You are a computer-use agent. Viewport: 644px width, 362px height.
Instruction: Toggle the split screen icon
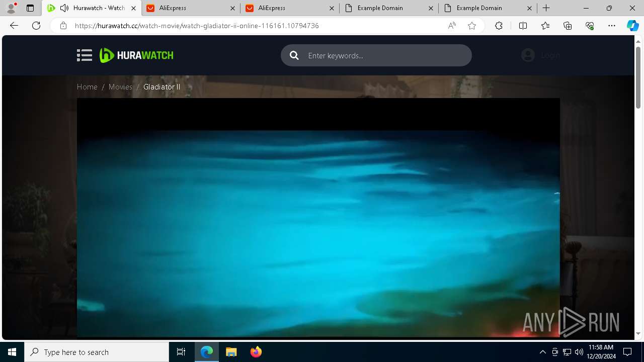(x=523, y=26)
